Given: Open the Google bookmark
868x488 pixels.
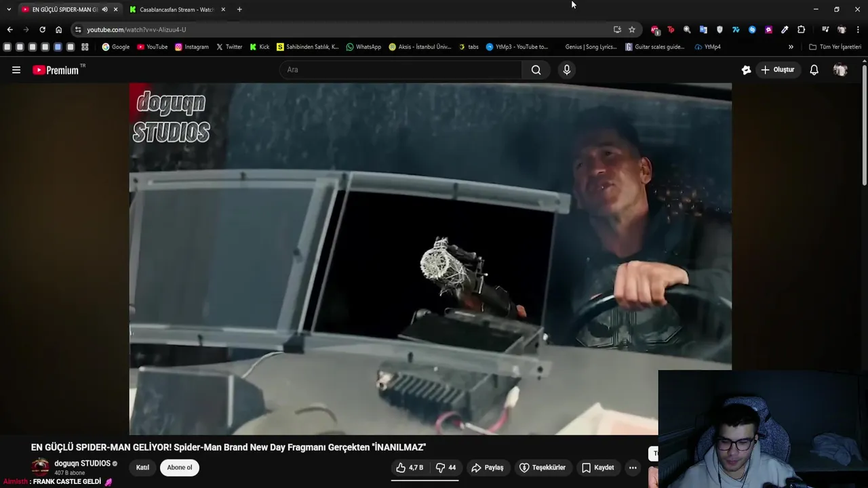Looking at the screenshot, I should click(115, 47).
